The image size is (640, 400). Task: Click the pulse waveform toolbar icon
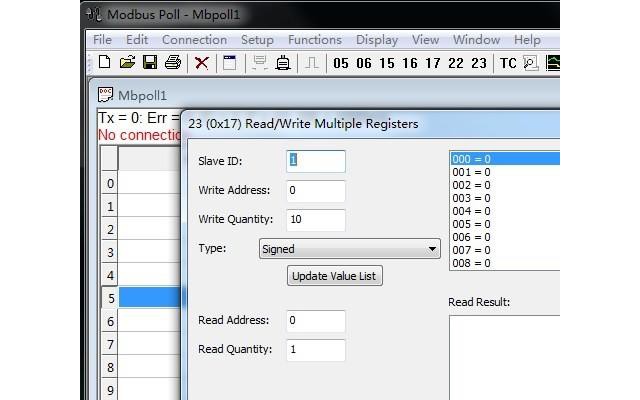tap(312, 63)
